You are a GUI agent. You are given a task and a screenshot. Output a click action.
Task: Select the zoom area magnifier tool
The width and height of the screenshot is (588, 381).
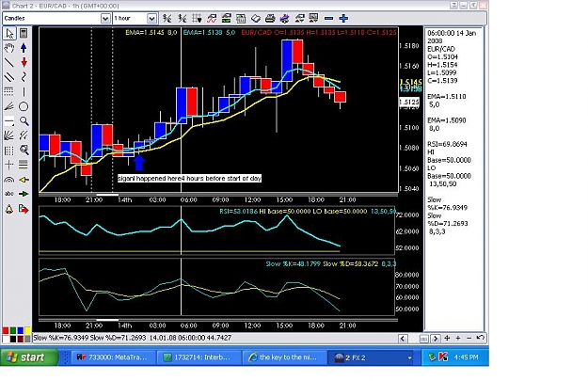pyautogui.click(x=24, y=151)
